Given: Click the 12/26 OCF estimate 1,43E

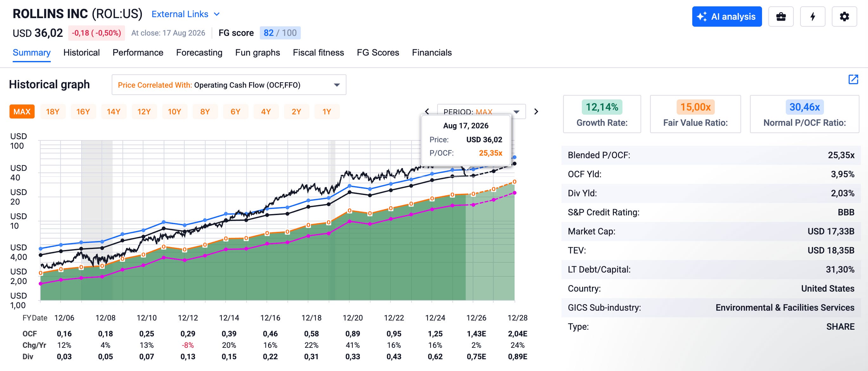Looking at the screenshot, I should (477, 334).
